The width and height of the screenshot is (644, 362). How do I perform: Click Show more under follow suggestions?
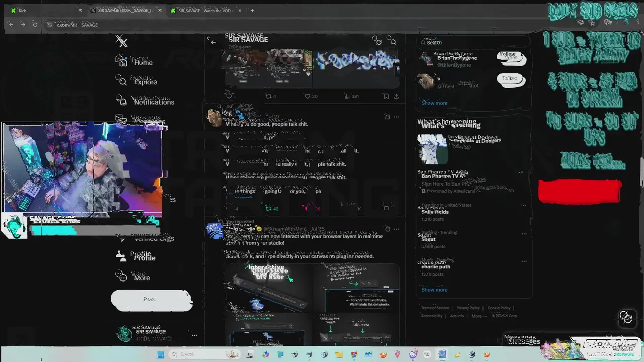434,103
